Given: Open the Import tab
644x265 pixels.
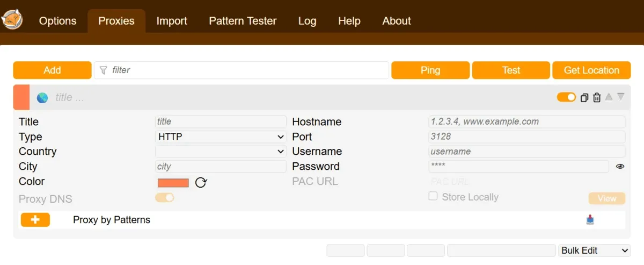Looking at the screenshot, I should 172,21.
